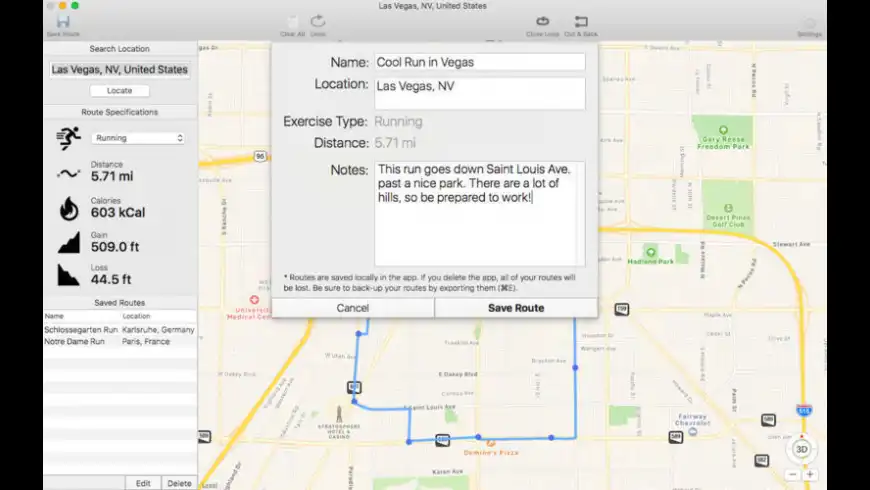
Task: Click the Paris, France location cell
Action: coord(146,341)
